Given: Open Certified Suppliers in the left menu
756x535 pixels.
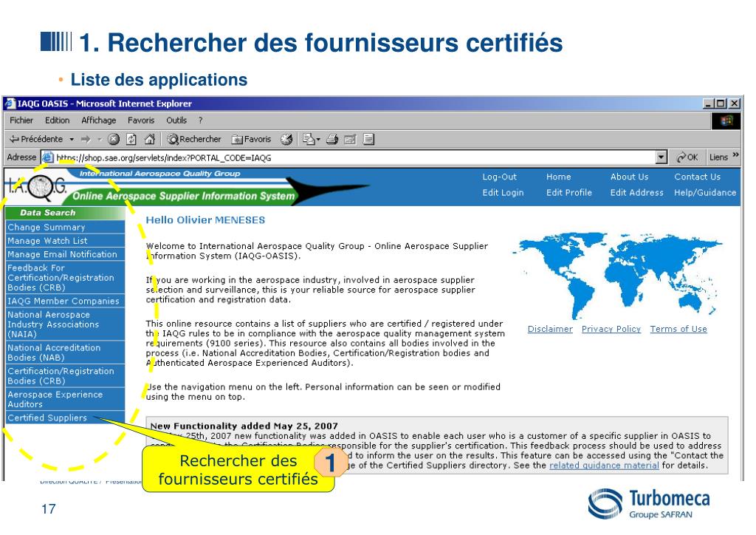Looking at the screenshot, I should 65,418.
